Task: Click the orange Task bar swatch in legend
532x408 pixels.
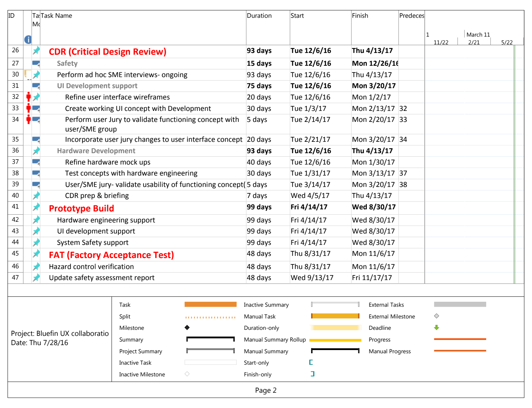Action: coord(211,305)
